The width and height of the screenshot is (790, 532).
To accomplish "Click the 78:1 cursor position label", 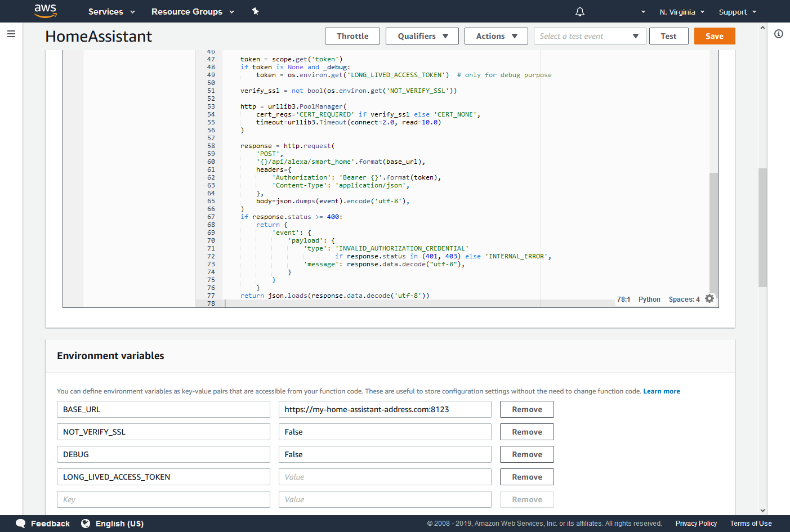I will point(624,299).
